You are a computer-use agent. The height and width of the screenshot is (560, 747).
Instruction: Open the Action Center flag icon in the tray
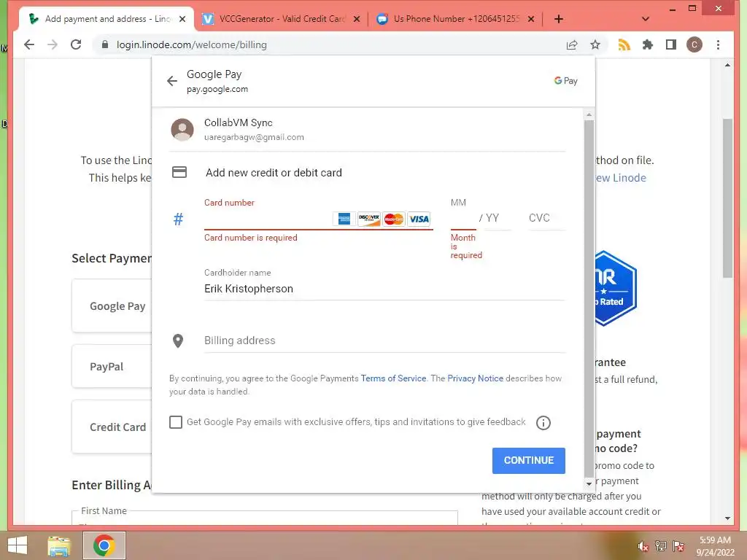(679, 546)
